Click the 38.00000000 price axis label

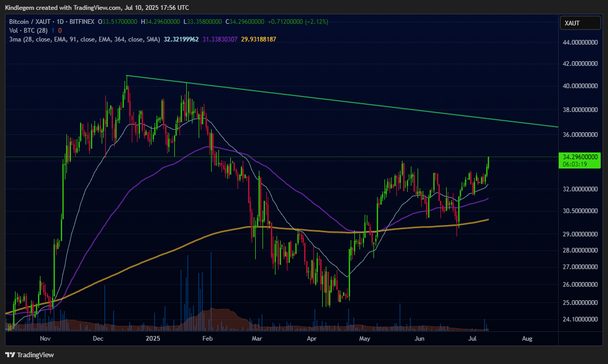pos(580,110)
